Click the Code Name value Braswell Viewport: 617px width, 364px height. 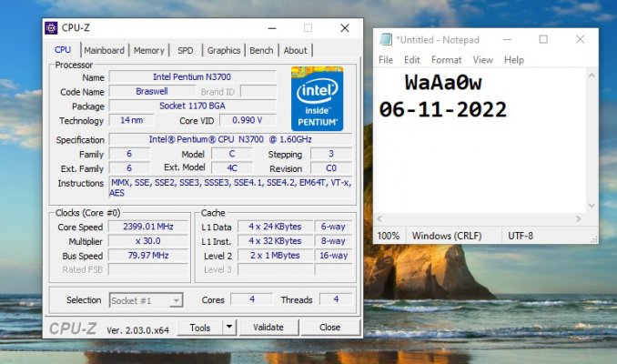152,91
